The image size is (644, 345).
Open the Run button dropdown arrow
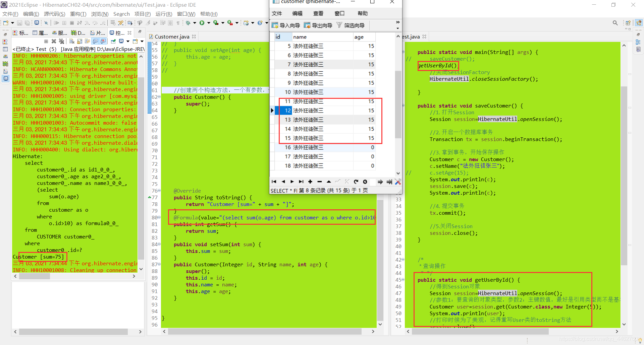[x=209, y=23]
